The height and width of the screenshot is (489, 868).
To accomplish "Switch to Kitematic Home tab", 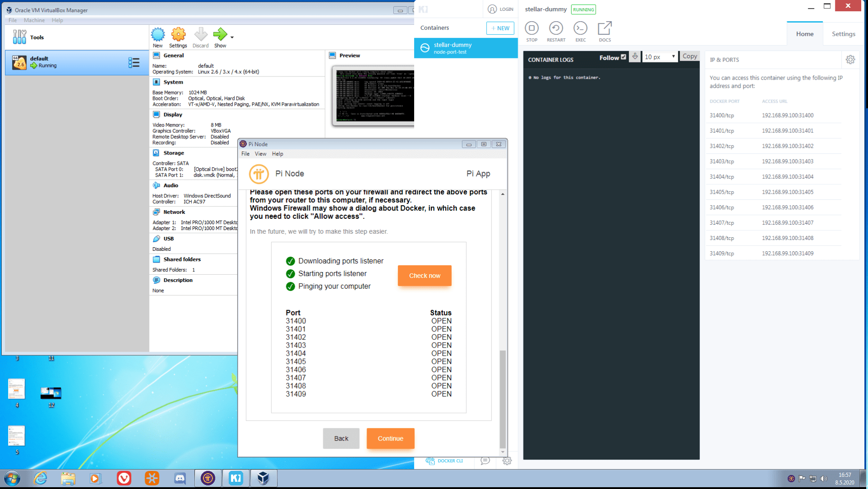I will click(805, 34).
